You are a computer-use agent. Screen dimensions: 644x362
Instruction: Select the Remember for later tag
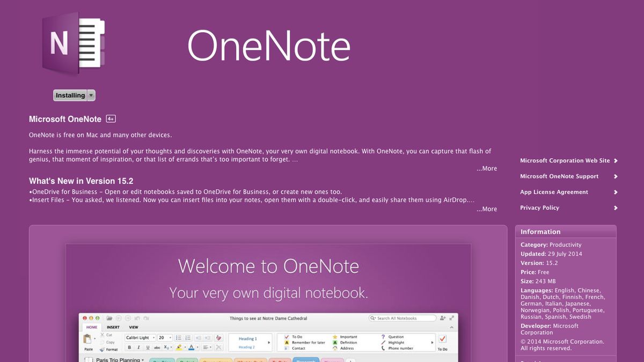pyautogui.click(x=305, y=343)
